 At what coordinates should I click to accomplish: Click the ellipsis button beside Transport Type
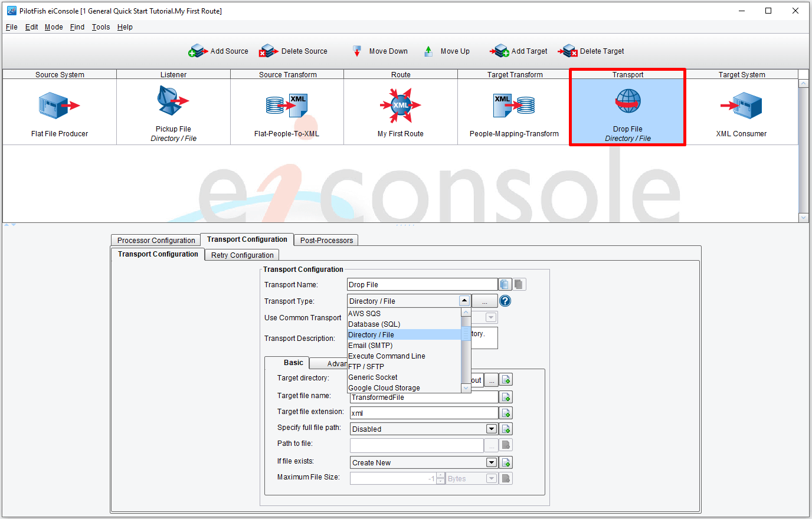(484, 301)
